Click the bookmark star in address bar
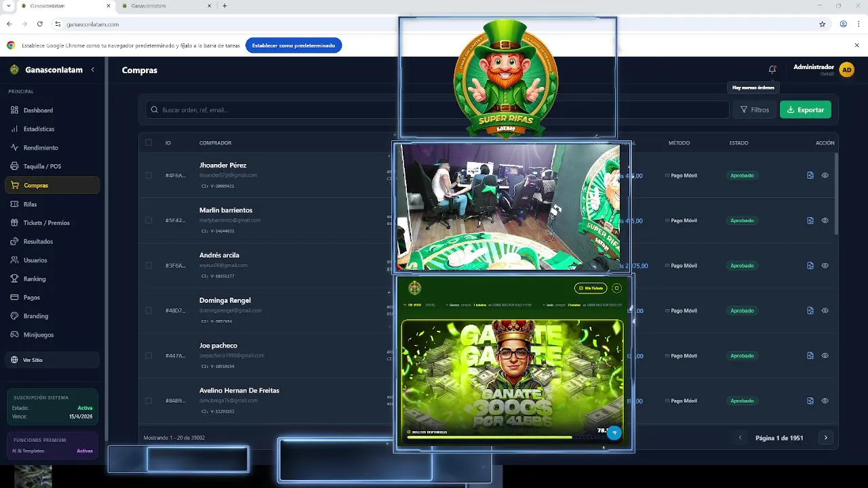Viewport: 868px width, 488px height. 823,24
